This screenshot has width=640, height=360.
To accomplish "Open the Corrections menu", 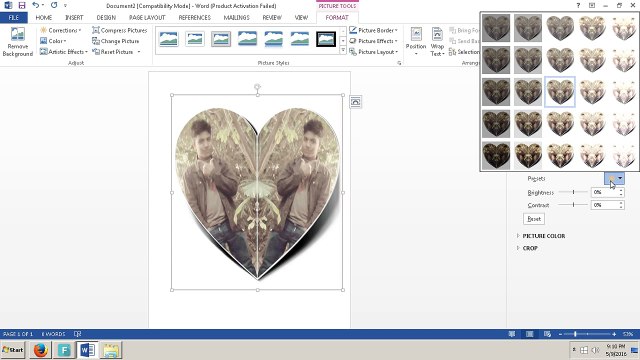I will [x=60, y=30].
